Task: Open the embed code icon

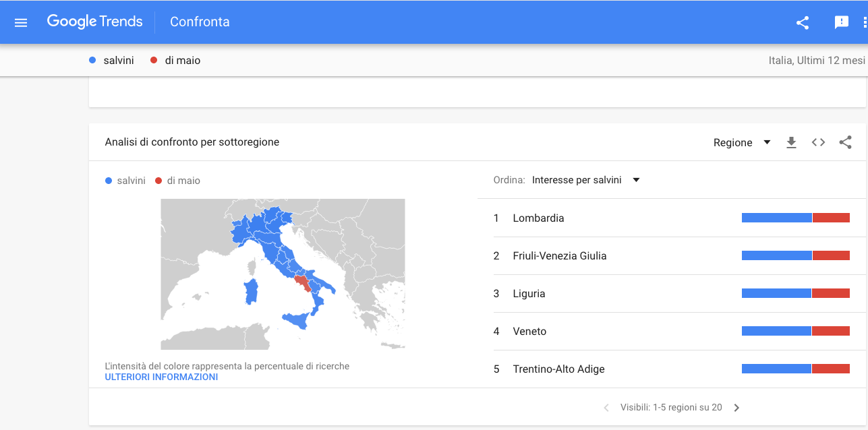Action: [x=818, y=142]
